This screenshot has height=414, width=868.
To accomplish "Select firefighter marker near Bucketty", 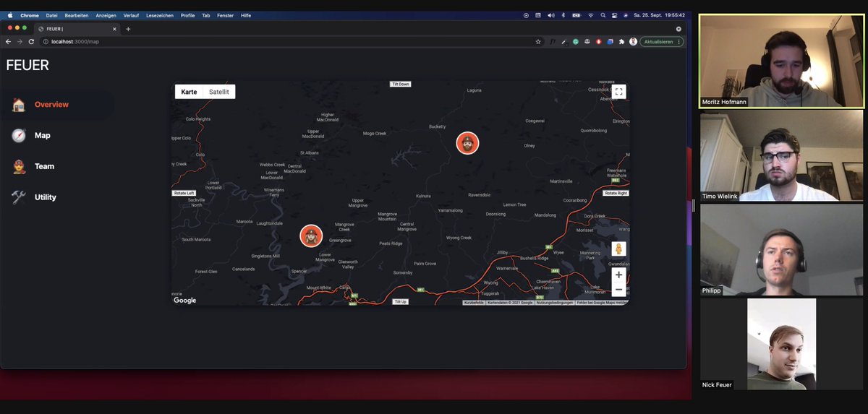I will coord(467,143).
